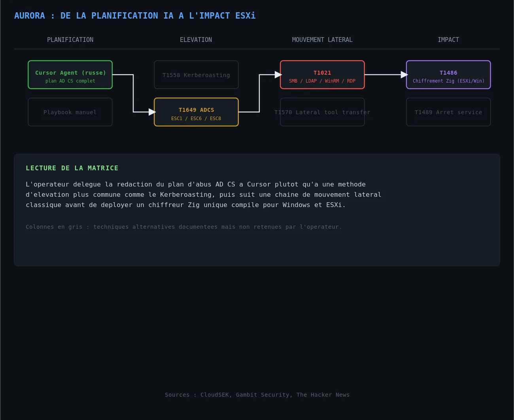Click the PLANIFICATION column header
The image size is (514, 420).
coord(70,40)
